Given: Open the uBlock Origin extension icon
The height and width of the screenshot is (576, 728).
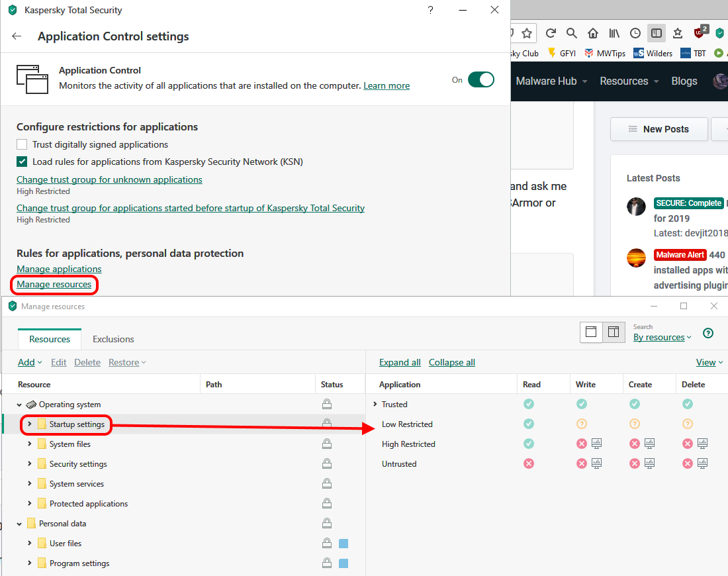Looking at the screenshot, I should (700, 32).
